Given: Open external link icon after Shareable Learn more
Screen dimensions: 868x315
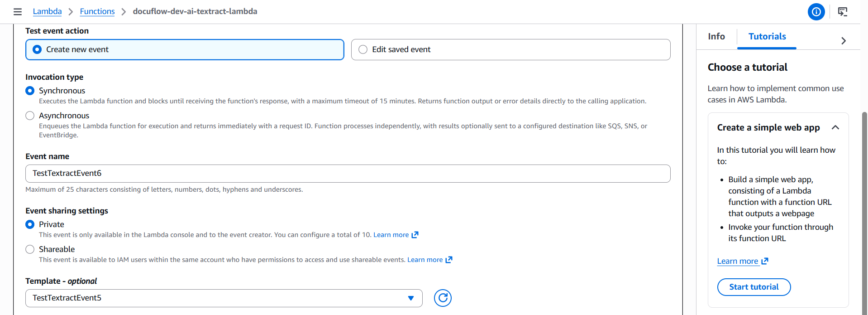Looking at the screenshot, I should 449,260.
